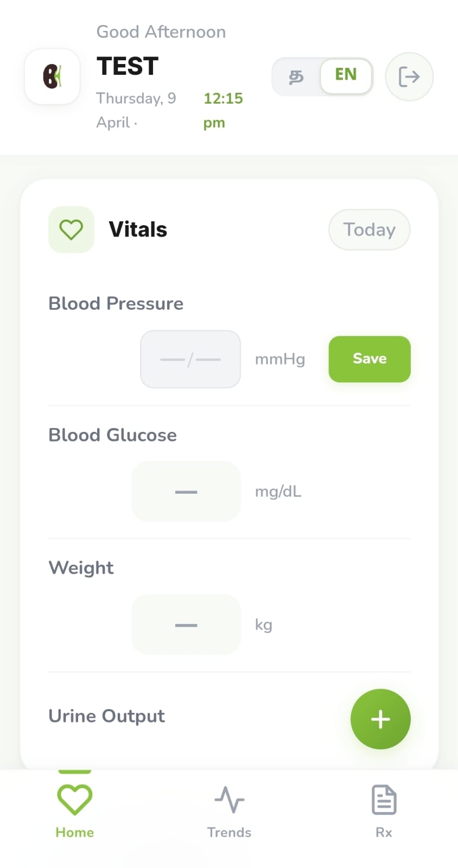
Task: Tap the Home heart icon in the bottom bar
Action: [x=74, y=800]
